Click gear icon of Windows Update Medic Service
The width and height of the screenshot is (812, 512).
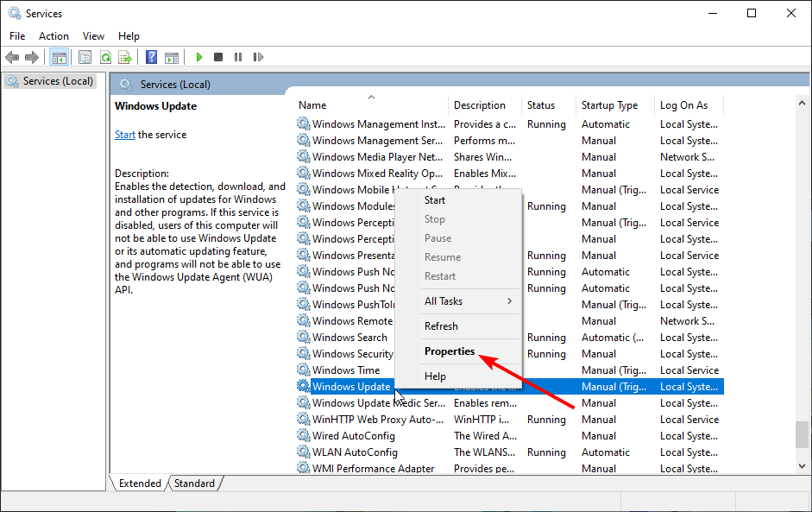point(303,402)
